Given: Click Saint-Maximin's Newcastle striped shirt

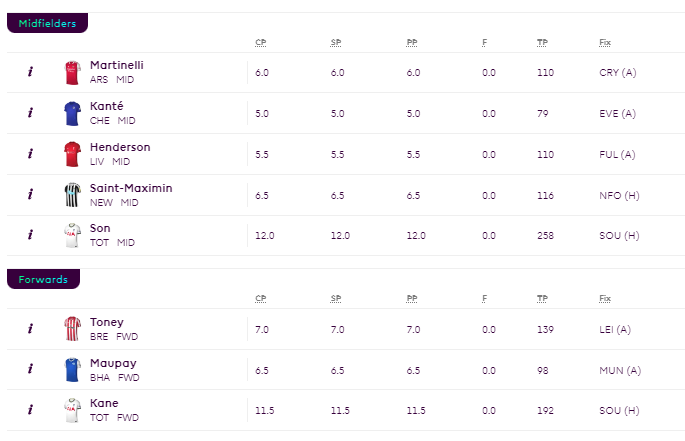Looking at the screenshot, I should pyautogui.click(x=73, y=195).
